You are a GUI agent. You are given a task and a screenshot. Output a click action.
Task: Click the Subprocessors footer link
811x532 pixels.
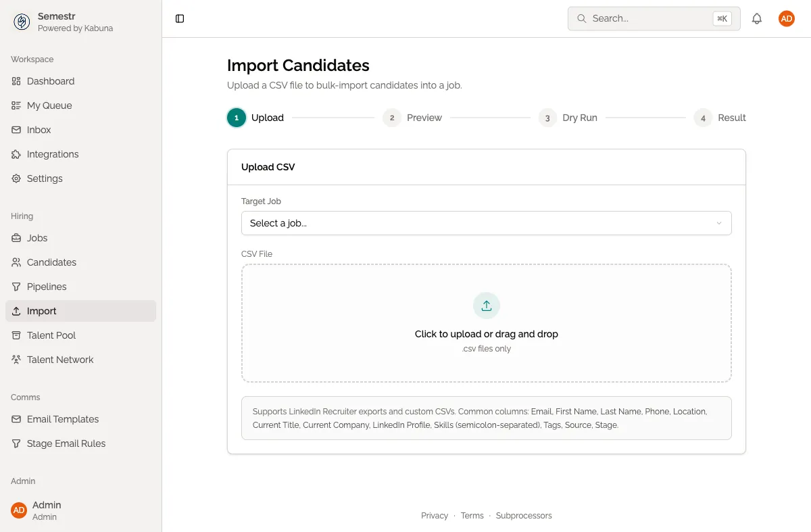click(524, 515)
